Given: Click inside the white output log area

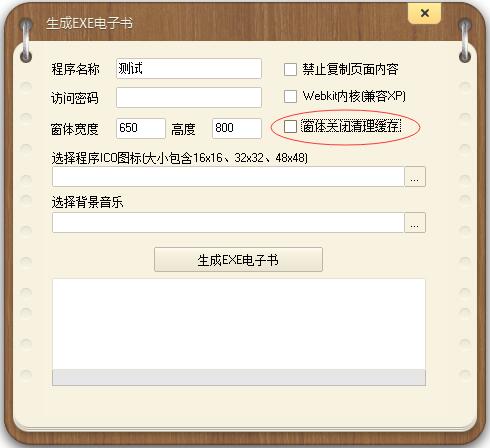Looking at the screenshot, I should [239, 324].
